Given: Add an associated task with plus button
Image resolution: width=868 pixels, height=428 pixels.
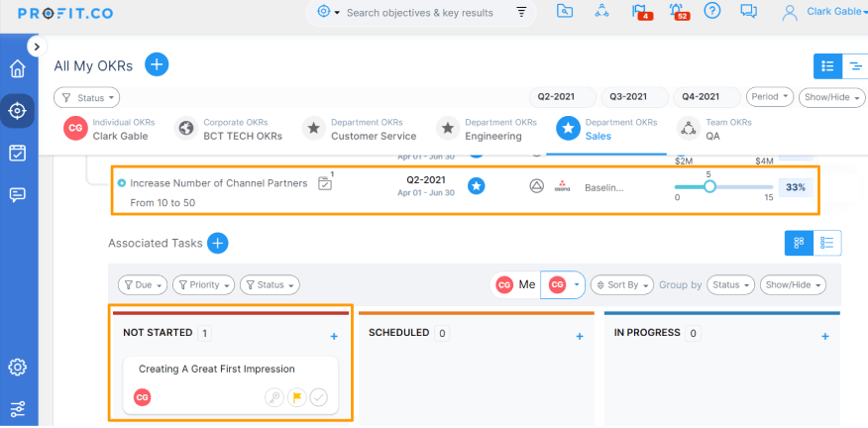Looking at the screenshot, I should pyautogui.click(x=218, y=243).
